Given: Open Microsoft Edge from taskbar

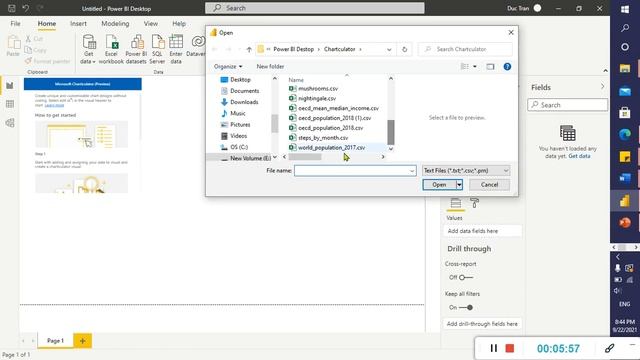Looking at the screenshot, I should 624,134.
